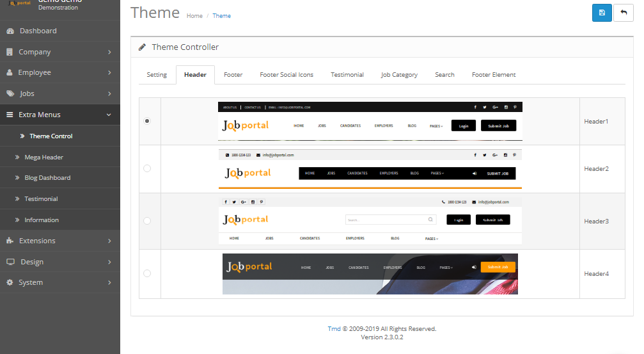Click the back arrow icon button

(624, 13)
